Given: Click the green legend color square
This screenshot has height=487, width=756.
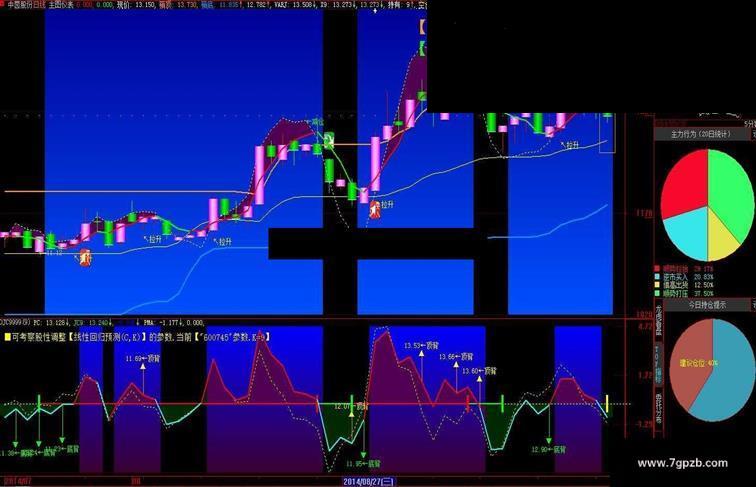Looking at the screenshot, I should tap(657, 293).
